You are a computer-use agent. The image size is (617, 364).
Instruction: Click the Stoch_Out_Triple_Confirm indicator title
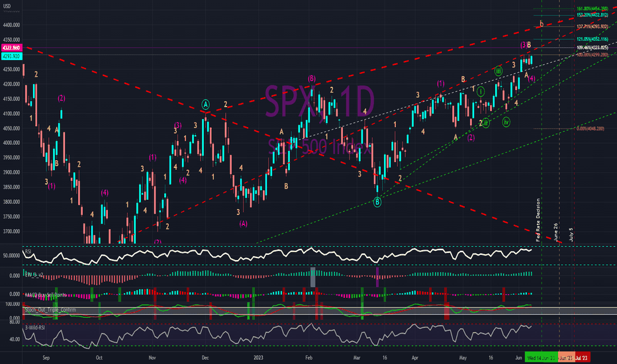(x=50, y=310)
